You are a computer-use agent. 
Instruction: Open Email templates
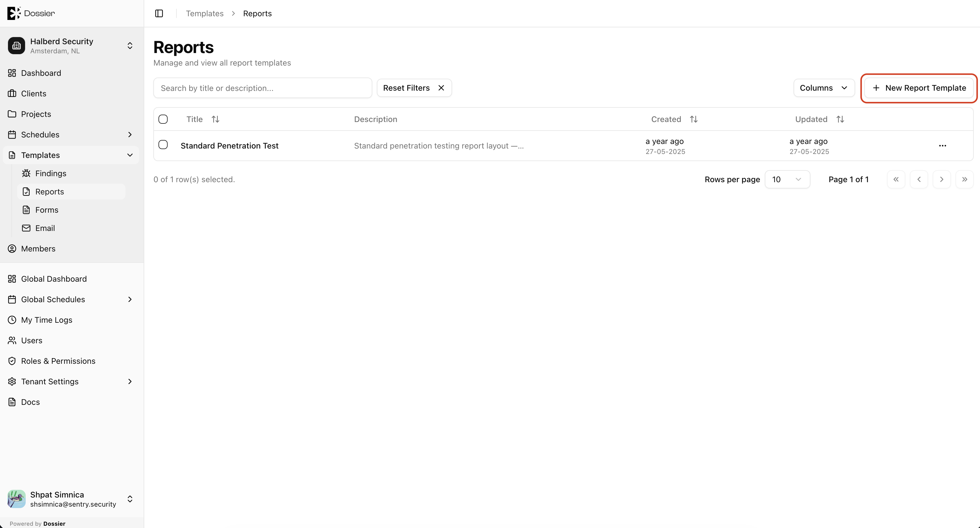pos(71,228)
